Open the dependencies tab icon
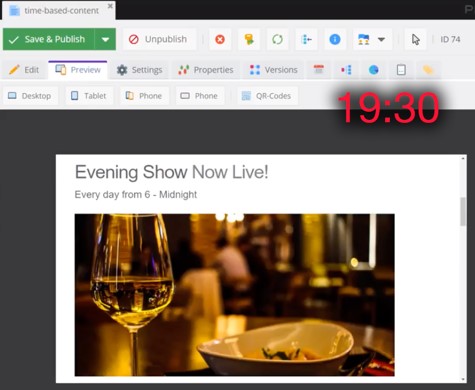 (x=346, y=70)
